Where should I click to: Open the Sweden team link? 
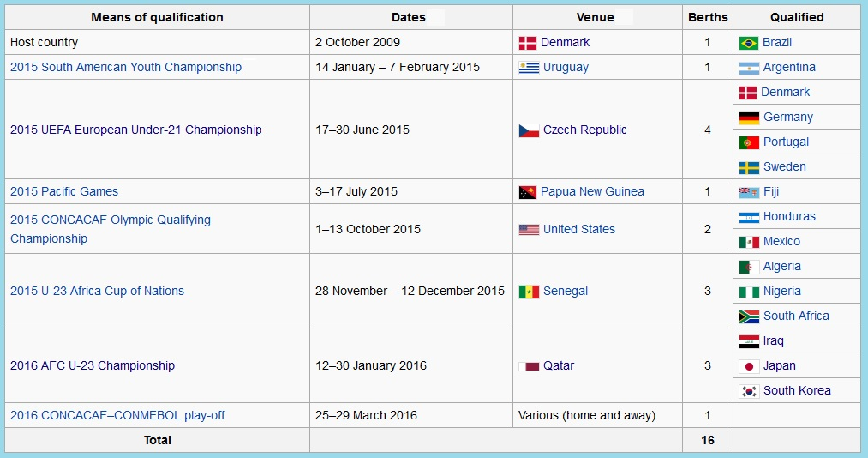pyautogui.click(x=785, y=166)
